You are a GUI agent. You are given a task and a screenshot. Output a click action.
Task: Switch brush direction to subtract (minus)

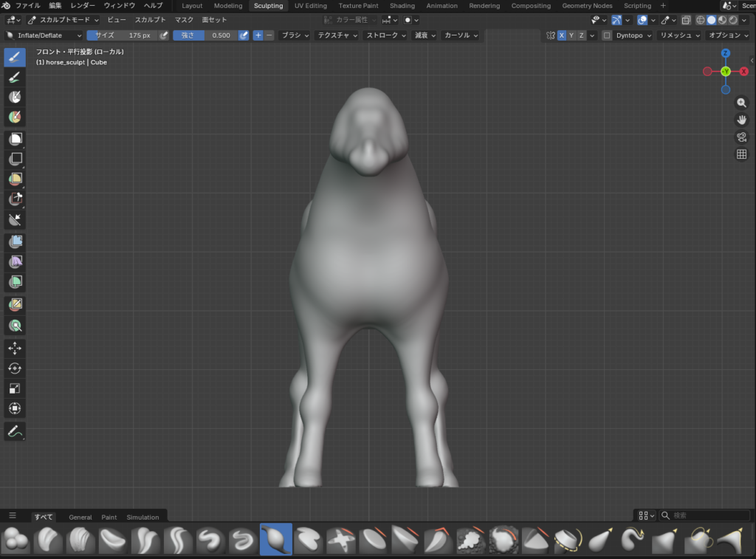(269, 35)
